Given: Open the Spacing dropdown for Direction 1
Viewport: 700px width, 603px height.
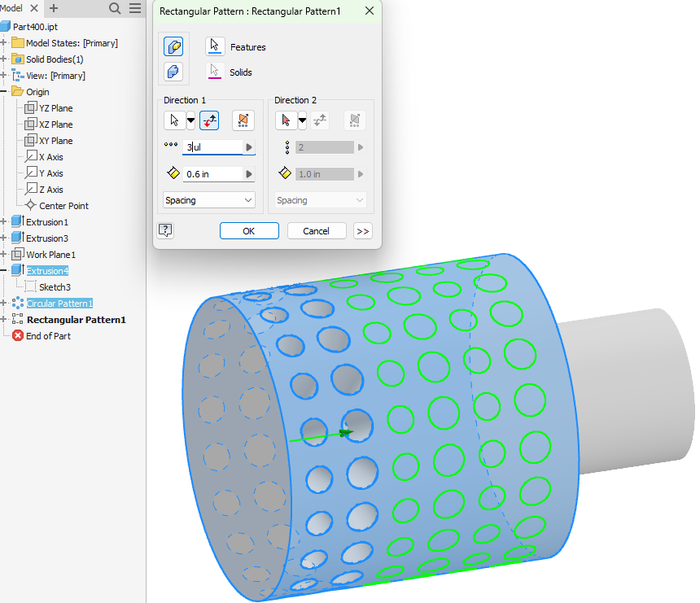Looking at the screenshot, I should [208, 199].
